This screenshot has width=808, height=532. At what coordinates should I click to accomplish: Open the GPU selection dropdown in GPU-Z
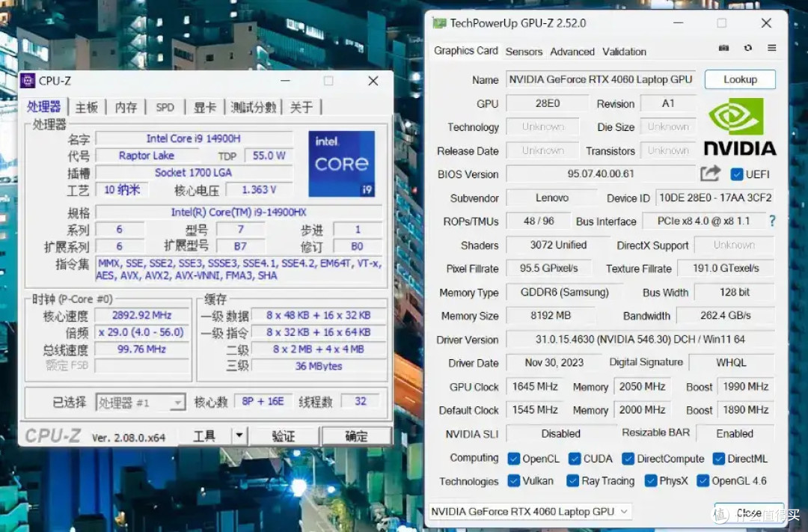coord(530,511)
